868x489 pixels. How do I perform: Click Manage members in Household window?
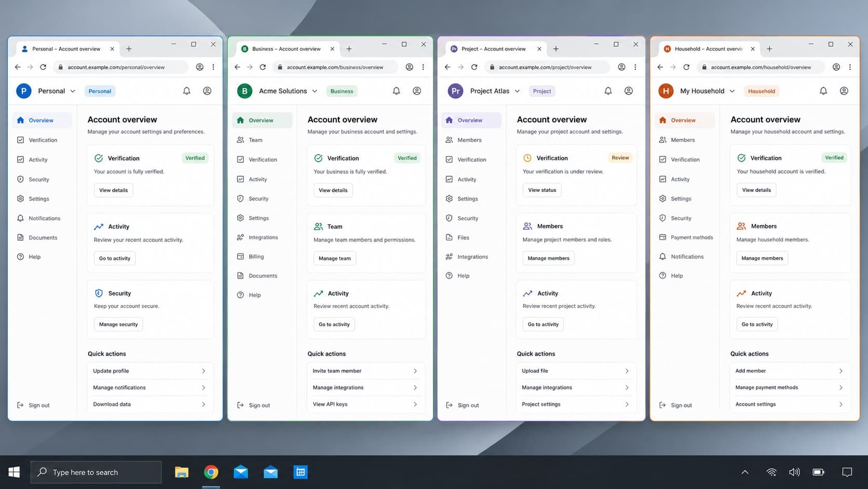762,258
